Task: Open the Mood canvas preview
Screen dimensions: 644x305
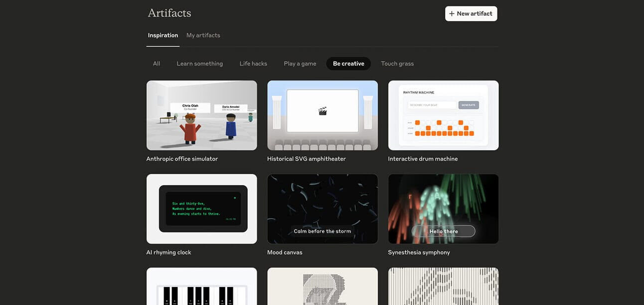Action: (322, 209)
